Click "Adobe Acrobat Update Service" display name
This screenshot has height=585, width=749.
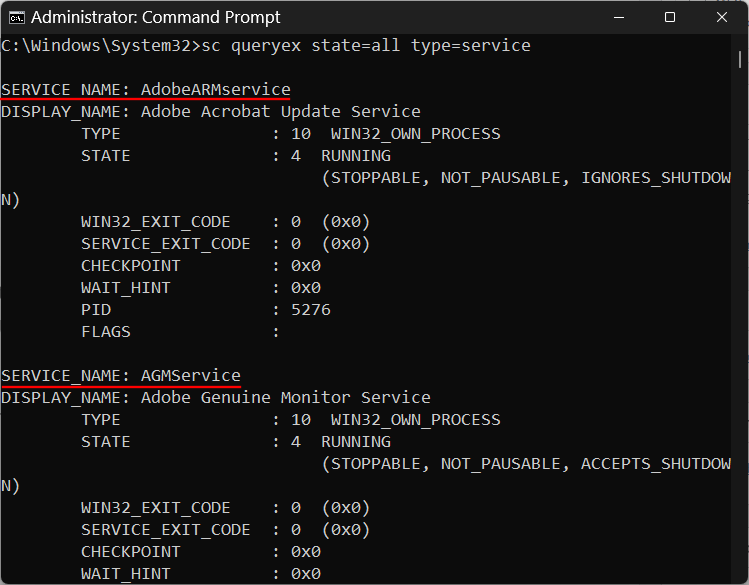[x=280, y=112]
